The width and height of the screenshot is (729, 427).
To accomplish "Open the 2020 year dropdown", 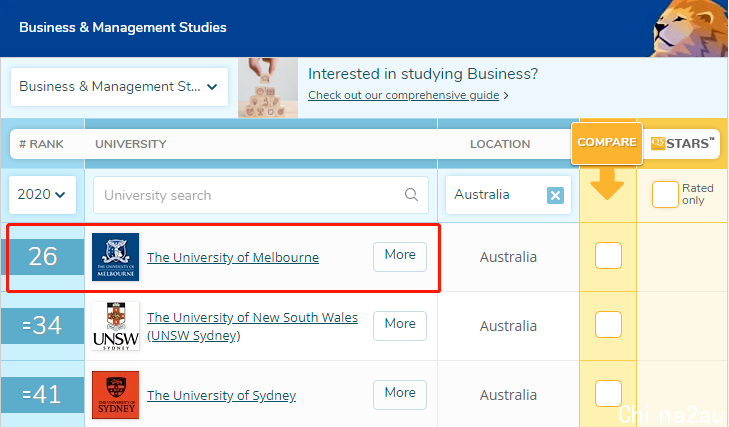I will coord(42,194).
